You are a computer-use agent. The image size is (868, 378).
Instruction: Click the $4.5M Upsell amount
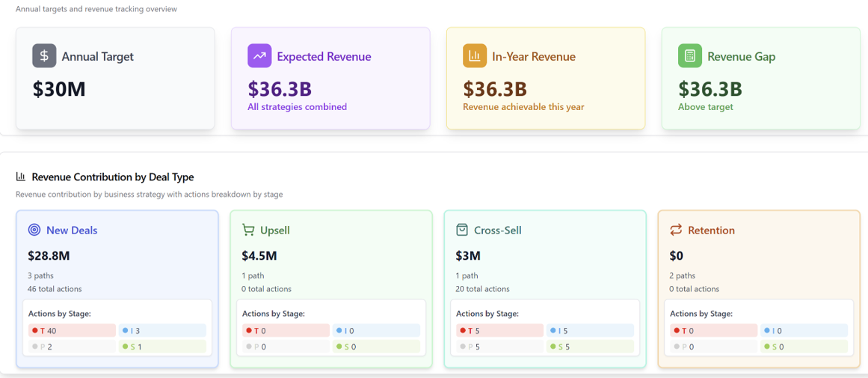point(259,255)
